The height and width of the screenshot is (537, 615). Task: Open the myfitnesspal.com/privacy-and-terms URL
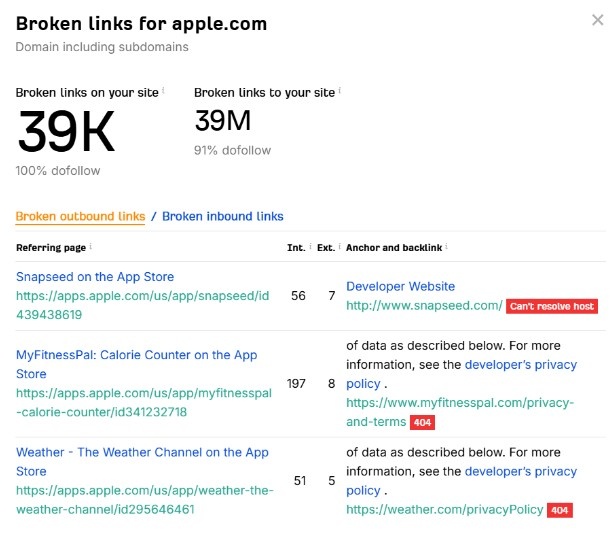(x=460, y=412)
